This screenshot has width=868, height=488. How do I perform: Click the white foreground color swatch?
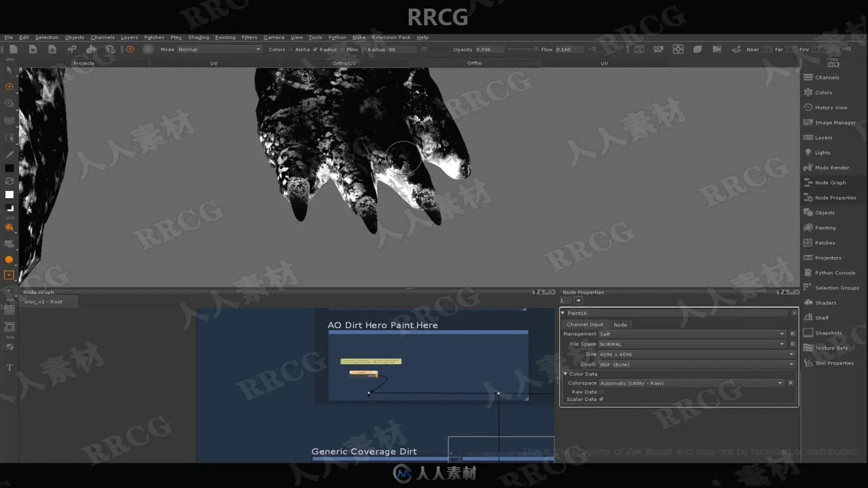pyautogui.click(x=9, y=195)
